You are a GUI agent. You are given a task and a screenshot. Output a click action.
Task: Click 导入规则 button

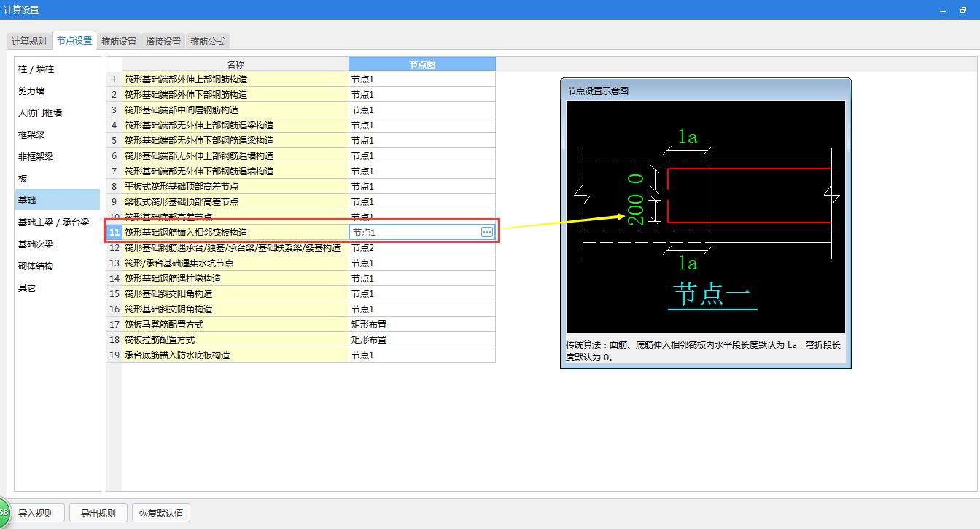[36, 513]
